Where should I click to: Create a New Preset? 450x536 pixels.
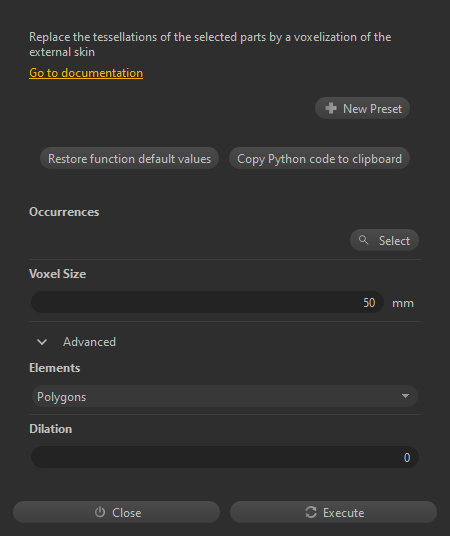click(362, 108)
